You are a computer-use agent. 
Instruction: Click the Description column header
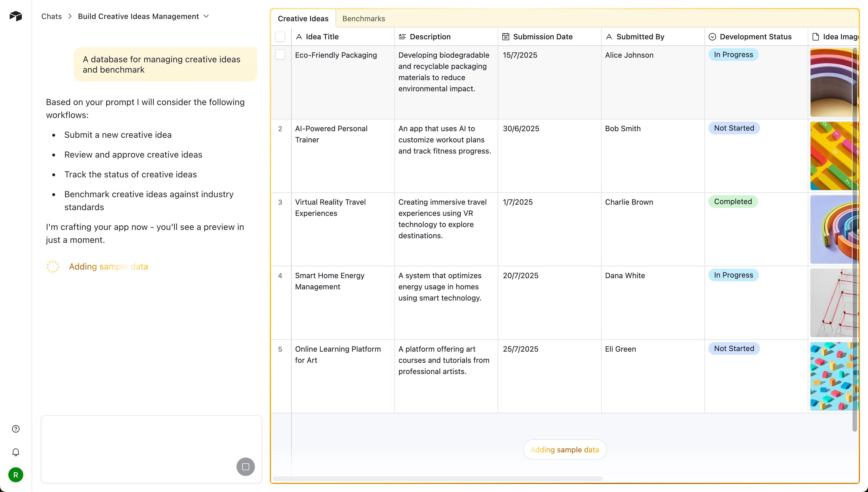click(446, 37)
